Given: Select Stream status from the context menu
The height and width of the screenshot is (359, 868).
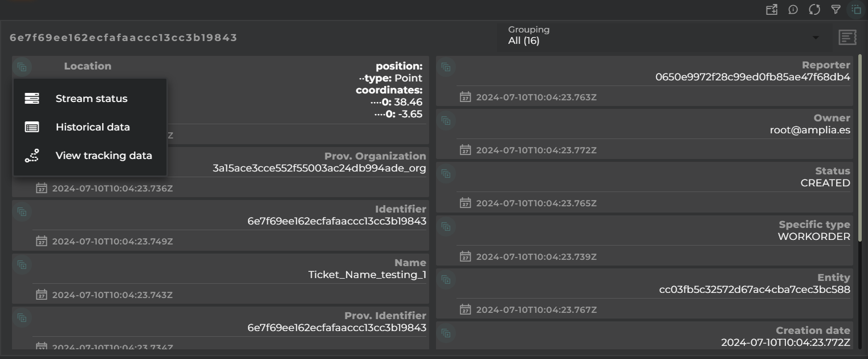Looking at the screenshot, I should click(90, 99).
